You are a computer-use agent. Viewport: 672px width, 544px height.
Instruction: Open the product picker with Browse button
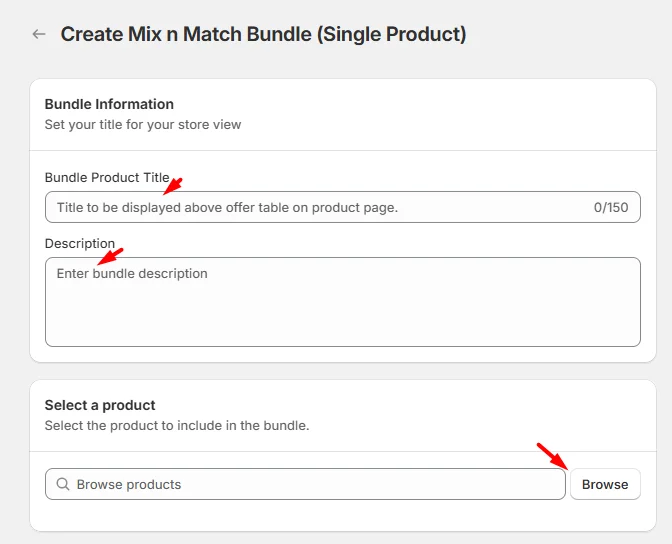(605, 484)
